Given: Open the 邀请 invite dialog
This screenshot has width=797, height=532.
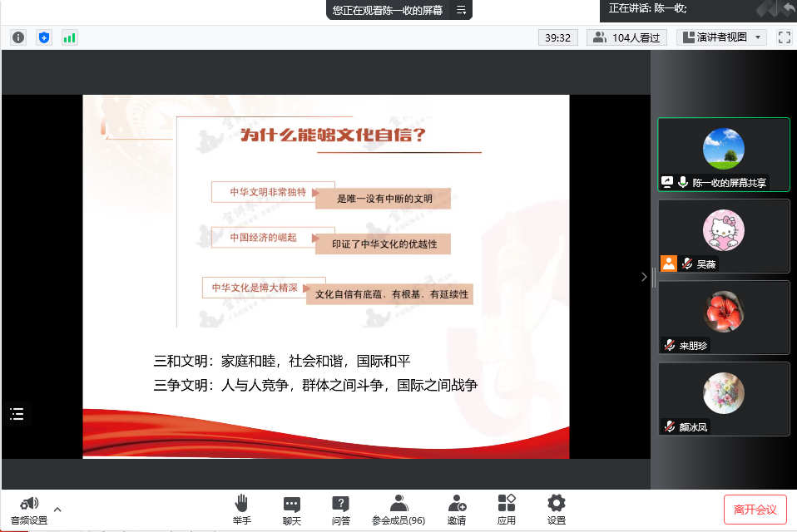Looking at the screenshot, I should tap(457, 509).
